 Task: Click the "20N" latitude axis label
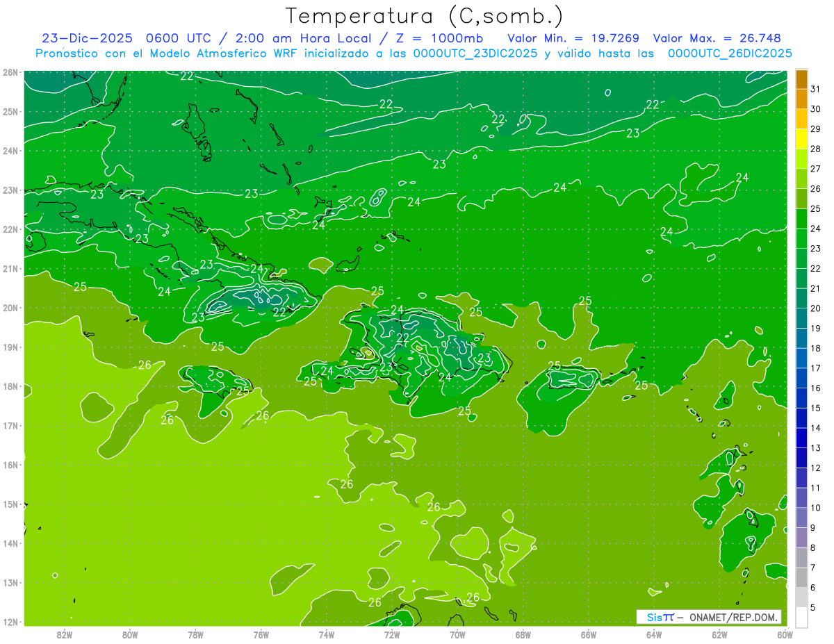point(10,308)
